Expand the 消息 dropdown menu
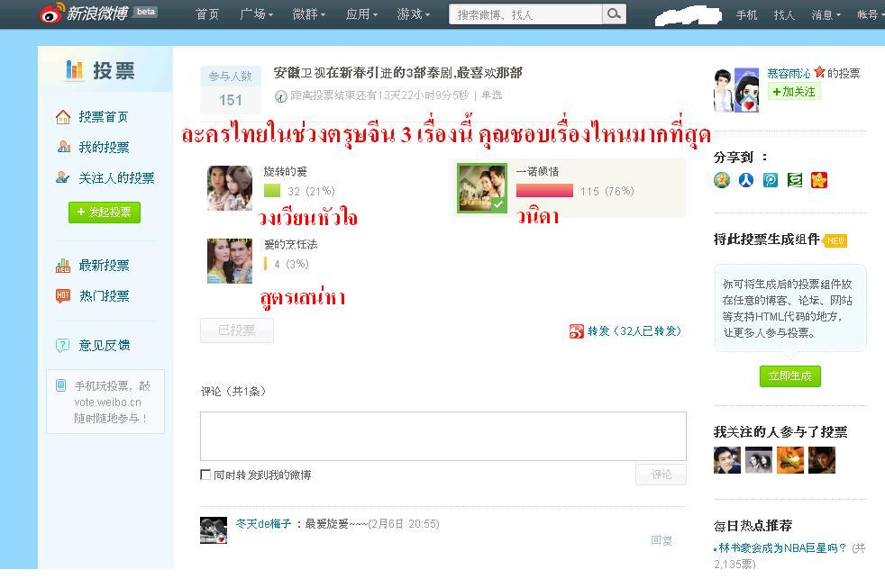The image size is (885, 588). coord(826,14)
